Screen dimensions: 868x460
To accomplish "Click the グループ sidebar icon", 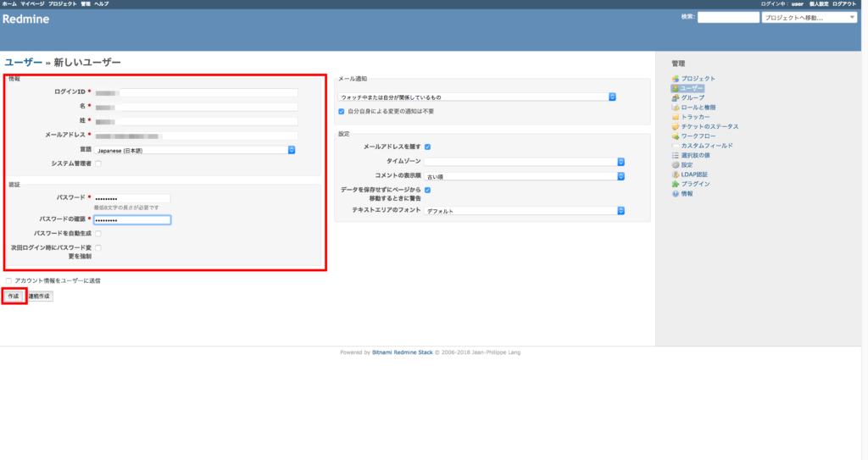I will 675,97.
